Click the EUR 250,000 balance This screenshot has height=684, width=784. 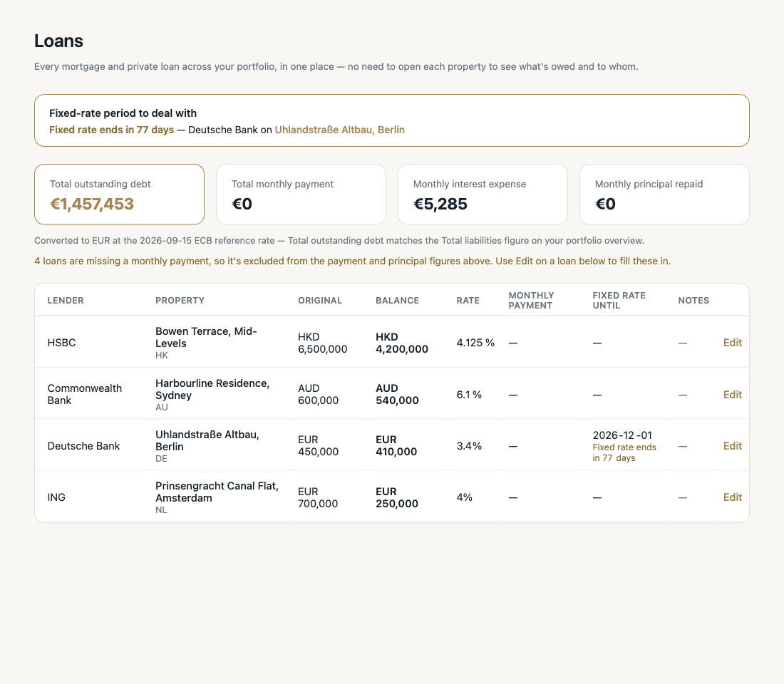coord(396,497)
